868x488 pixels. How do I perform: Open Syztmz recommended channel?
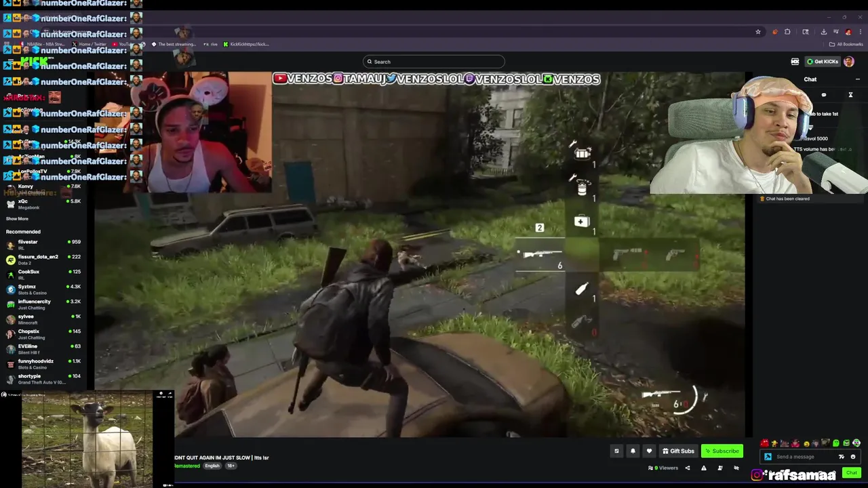[x=42, y=289]
